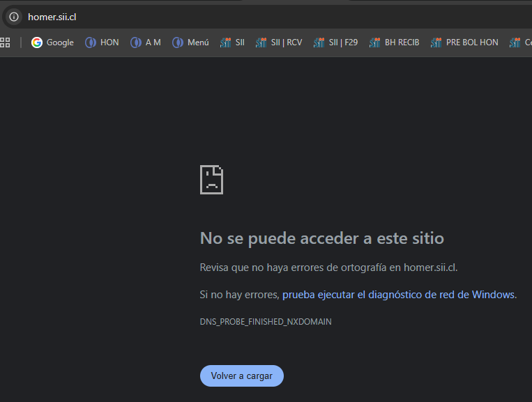Click the 'Revisa que no haya errores' message
This screenshot has height=402, width=532.
coord(329,268)
